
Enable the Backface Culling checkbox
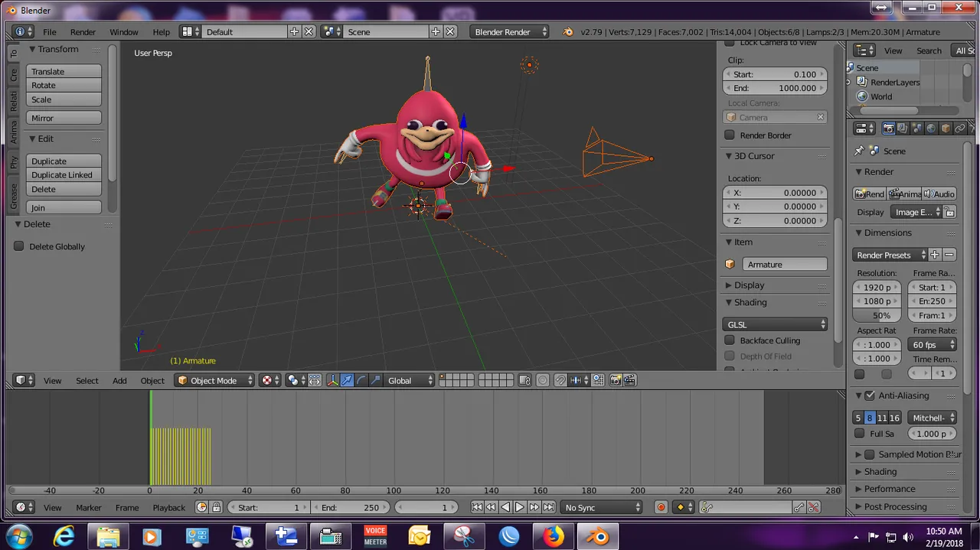pyautogui.click(x=730, y=340)
